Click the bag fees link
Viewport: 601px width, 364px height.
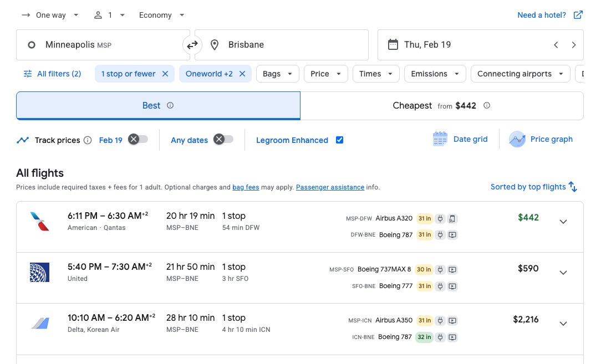(246, 187)
